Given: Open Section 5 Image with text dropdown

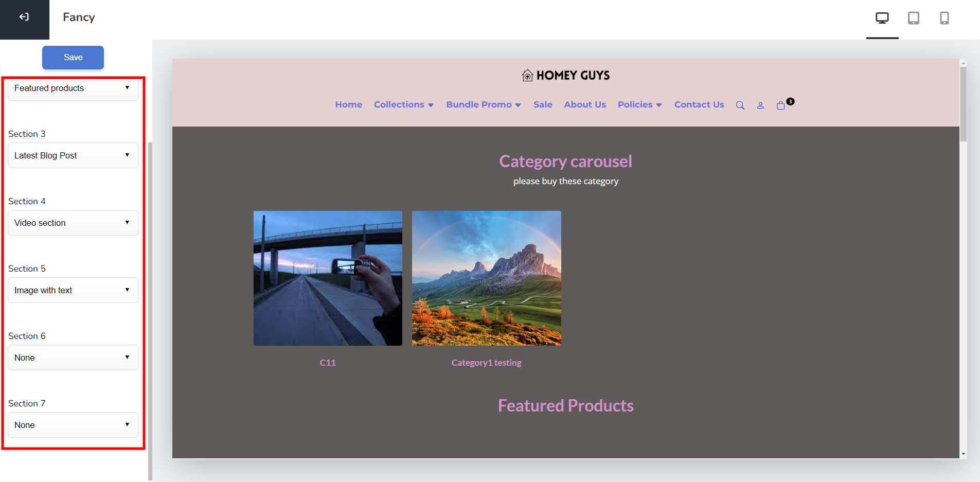Looking at the screenshot, I should (x=73, y=290).
